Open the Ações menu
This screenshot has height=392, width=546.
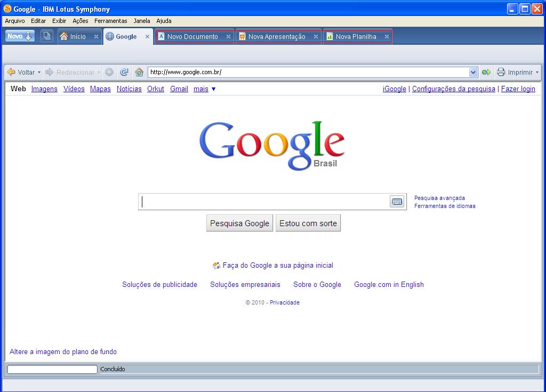pyautogui.click(x=81, y=21)
